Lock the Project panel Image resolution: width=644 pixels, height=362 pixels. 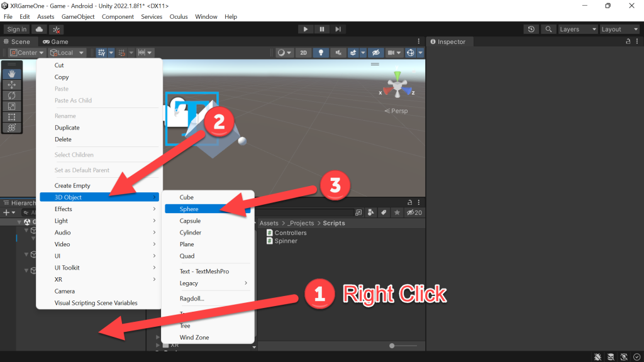pyautogui.click(x=409, y=202)
